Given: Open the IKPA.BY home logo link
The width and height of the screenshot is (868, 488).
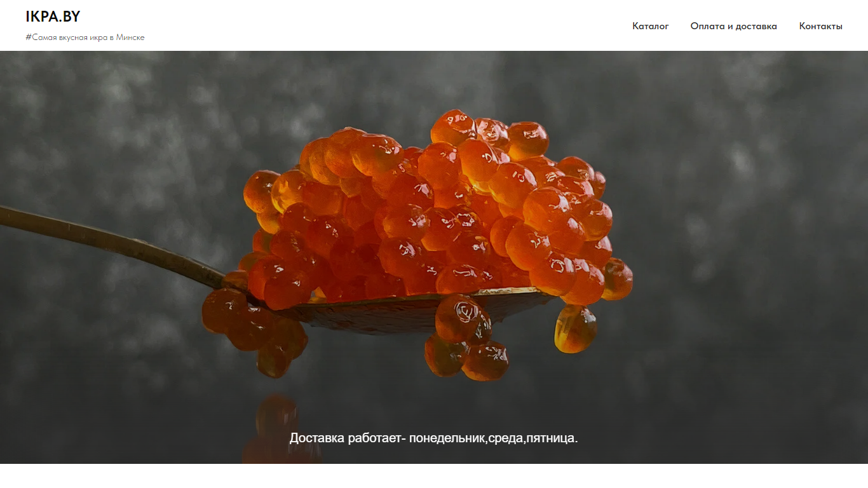Looking at the screenshot, I should (53, 17).
